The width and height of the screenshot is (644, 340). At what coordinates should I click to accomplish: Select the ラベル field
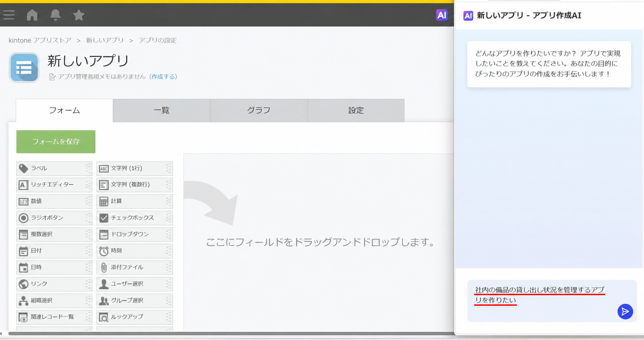click(x=54, y=168)
